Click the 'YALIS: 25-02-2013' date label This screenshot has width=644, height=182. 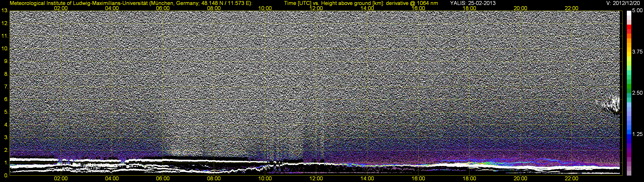(473, 3)
